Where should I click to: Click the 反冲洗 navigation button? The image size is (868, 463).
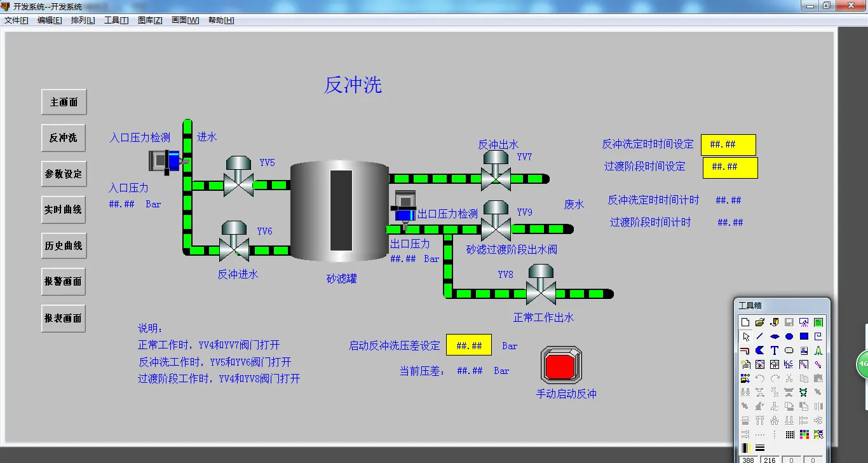click(63, 137)
